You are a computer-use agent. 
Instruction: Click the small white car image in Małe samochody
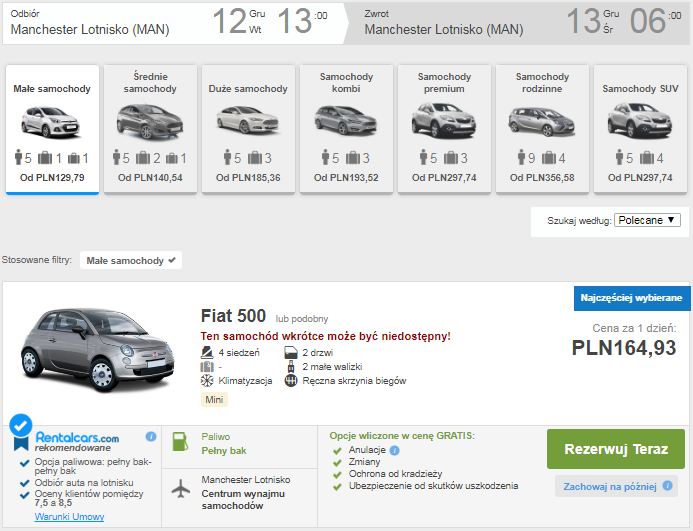51,122
